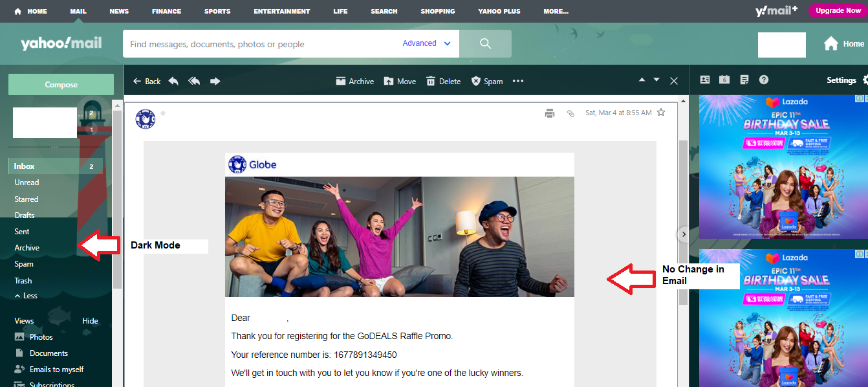The height and width of the screenshot is (387, 868).
Task: Select ENTERTAINMENT in top navigation
Action: coord(282,11)
